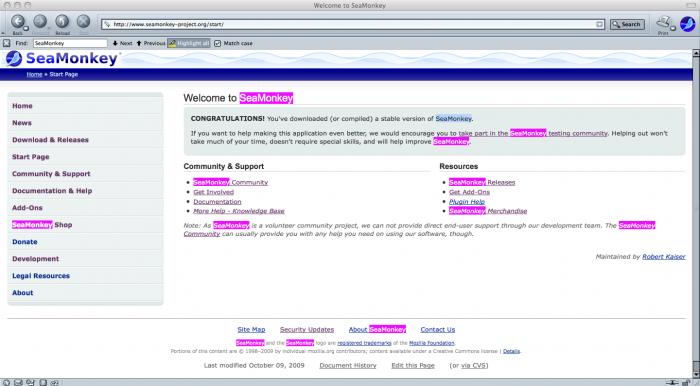Click the vertical scrollbar up arrow
The width and height of the screenshot is (700, 386).
(x=696, y=53)
